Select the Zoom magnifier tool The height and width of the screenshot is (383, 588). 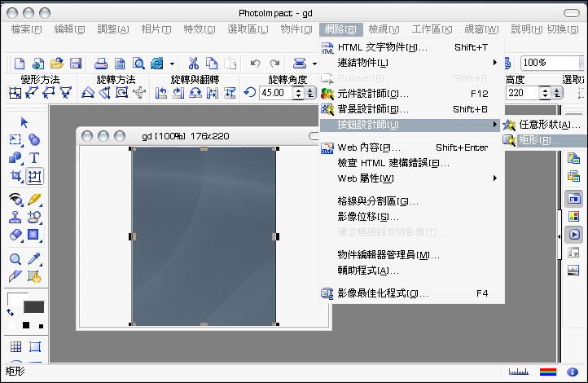tap(15, 259)
